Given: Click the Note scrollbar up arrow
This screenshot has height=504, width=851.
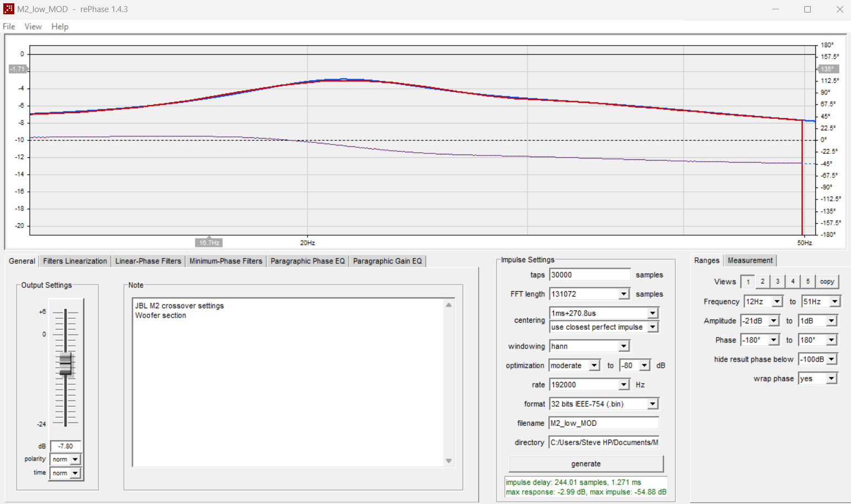Looking at the screenshot, I should (x=449, y=305).
